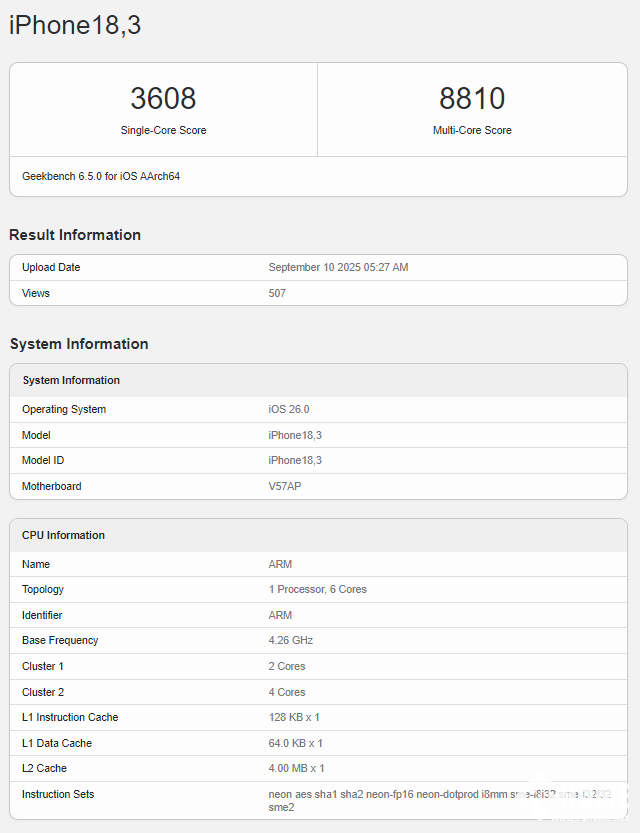640x833 pixels.
Task: Select iPhone18,3 value in Model ID row
Action: (295, 461)
